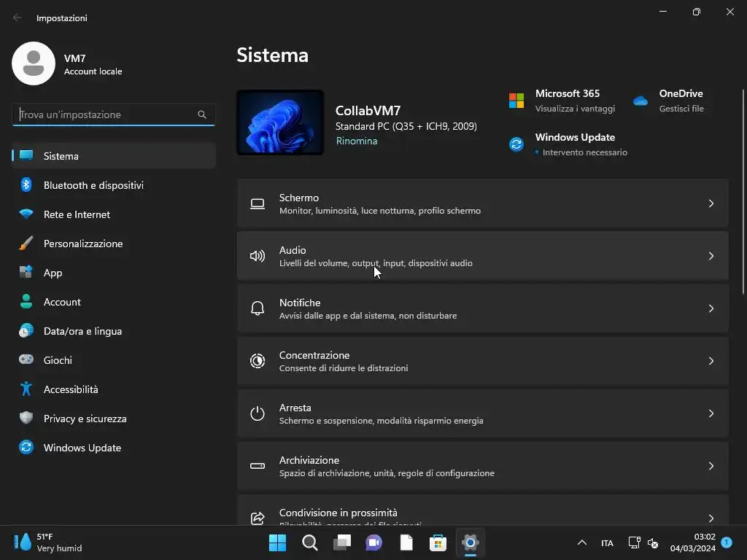Go to Bluetooth e dispositivi
Viewport: 747px width, 560px height.
(x=114, y=185)
